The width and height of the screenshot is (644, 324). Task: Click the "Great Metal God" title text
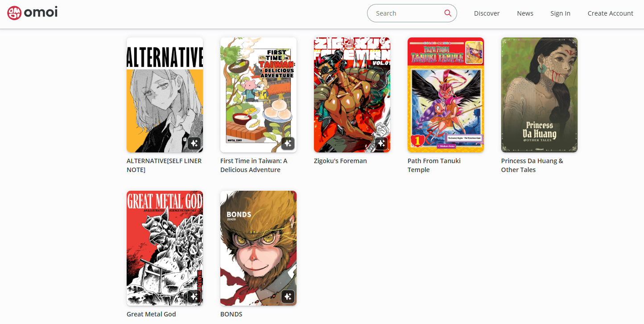tap(151, 314)
